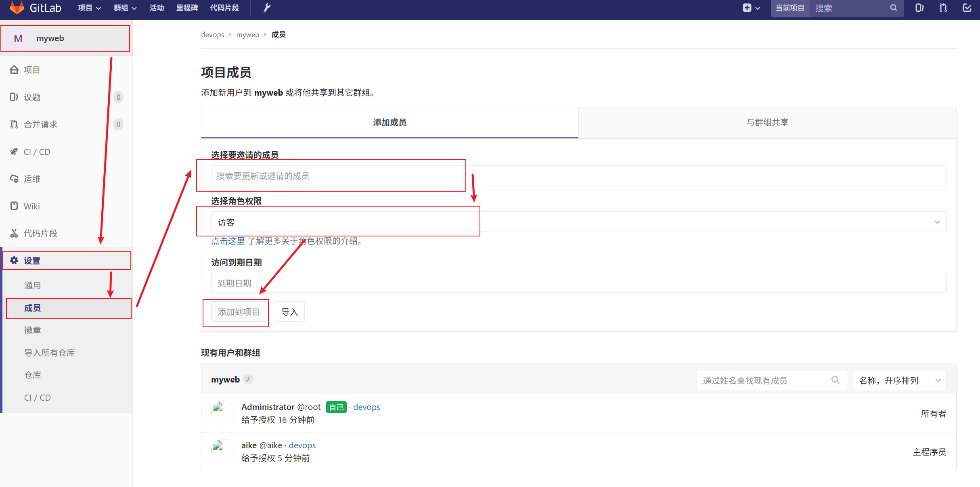Click Administrator user avatar
Viewport: 980px width, 487px height.
(x=223, y=412)
